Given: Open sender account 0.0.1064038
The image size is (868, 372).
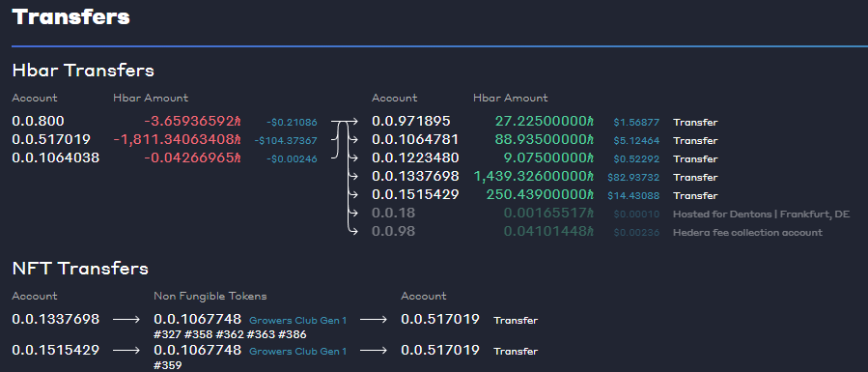Looking at the screenshot, I should pos(56,157).
